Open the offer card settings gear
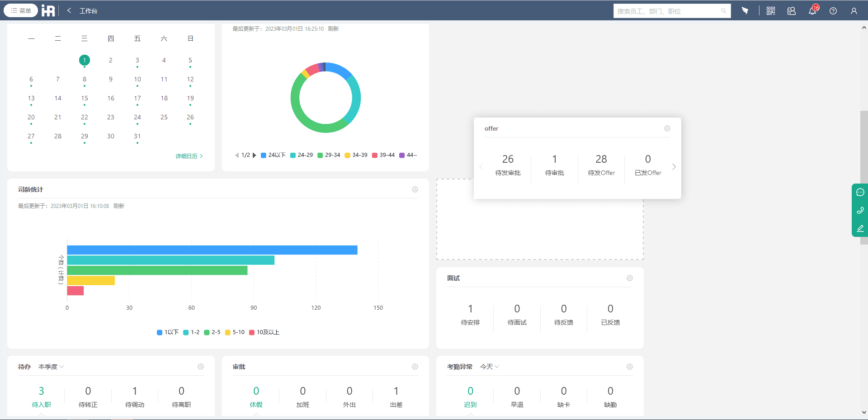 pyautogui.click(x=667, y=128)
